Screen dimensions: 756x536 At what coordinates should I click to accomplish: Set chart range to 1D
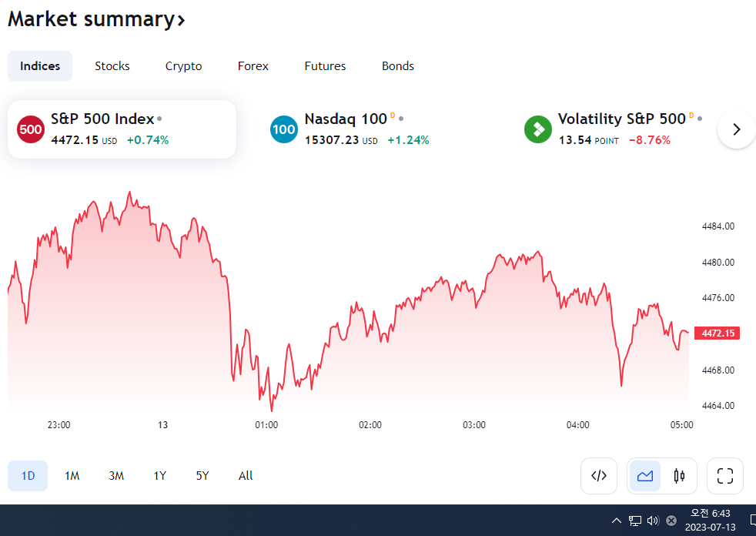pyautogui.click(x=28, y=476)
